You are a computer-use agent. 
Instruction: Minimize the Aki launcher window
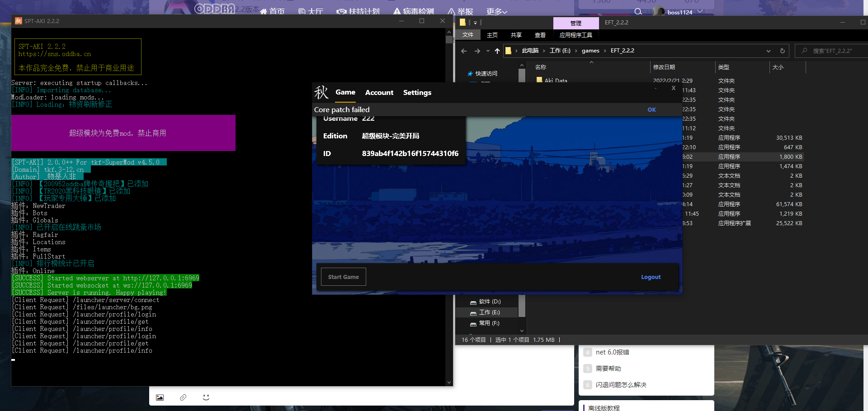point(656,88)
